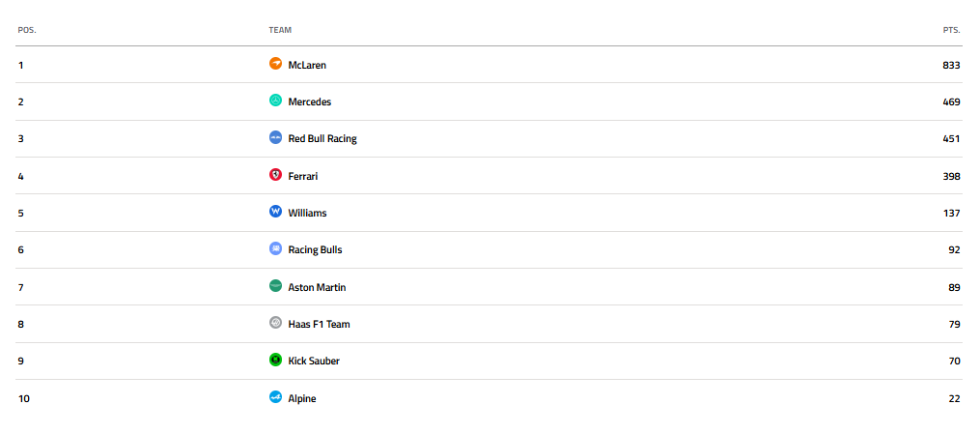Screen dimensions: 980x434
Task: Click the PTS. column header
Action: click(x=951, y=30)
